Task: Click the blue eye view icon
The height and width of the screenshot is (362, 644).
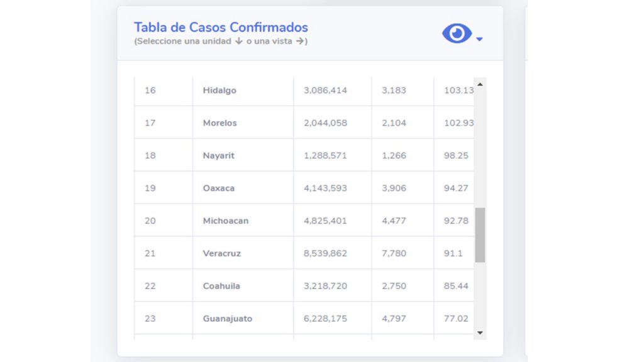Action: (457, 33)
